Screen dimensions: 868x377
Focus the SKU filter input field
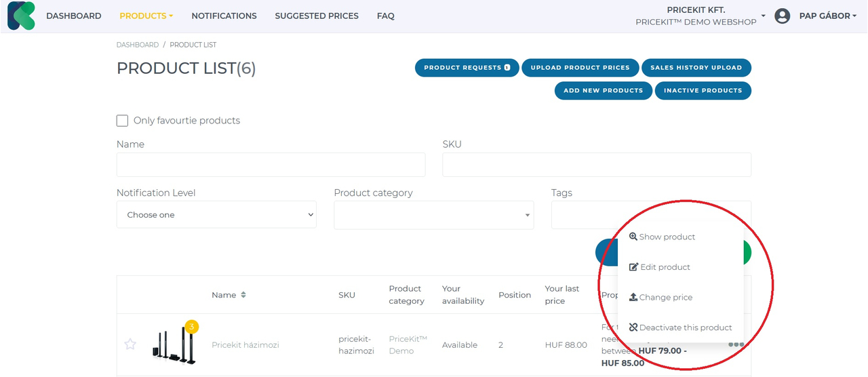597,165
